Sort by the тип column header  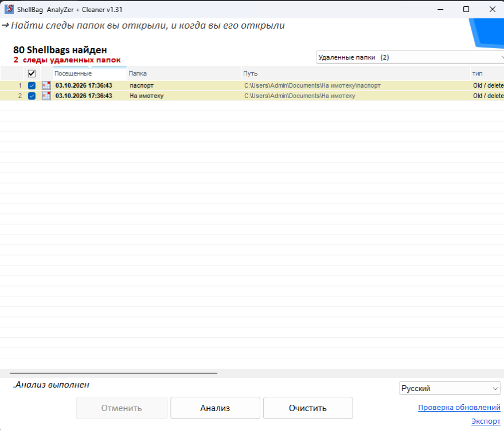tap(487, 73)
